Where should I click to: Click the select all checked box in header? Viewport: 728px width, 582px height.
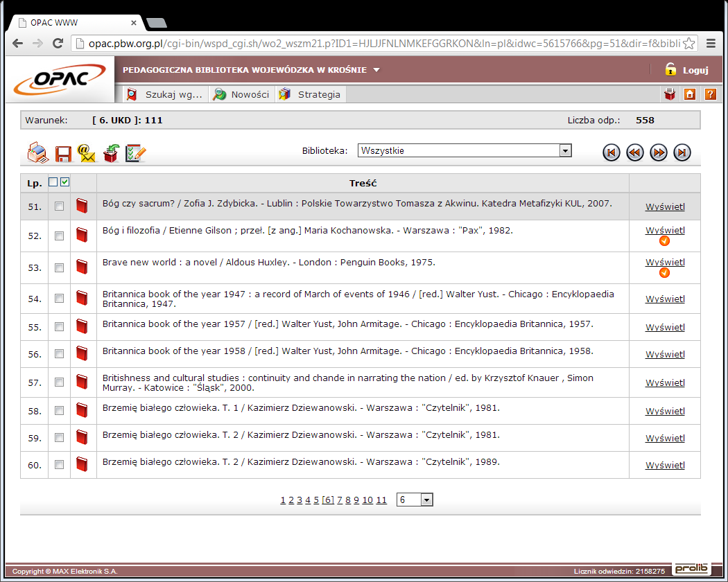coord(65,182)
